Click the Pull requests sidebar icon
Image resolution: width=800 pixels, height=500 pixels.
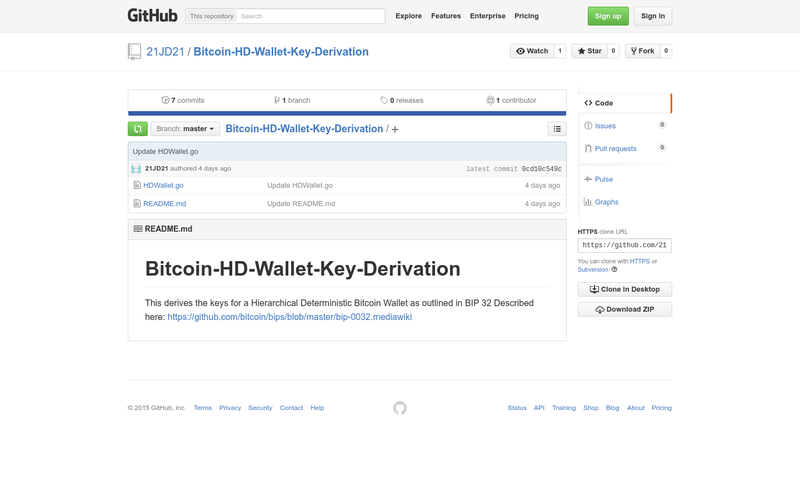pos(588,148)
